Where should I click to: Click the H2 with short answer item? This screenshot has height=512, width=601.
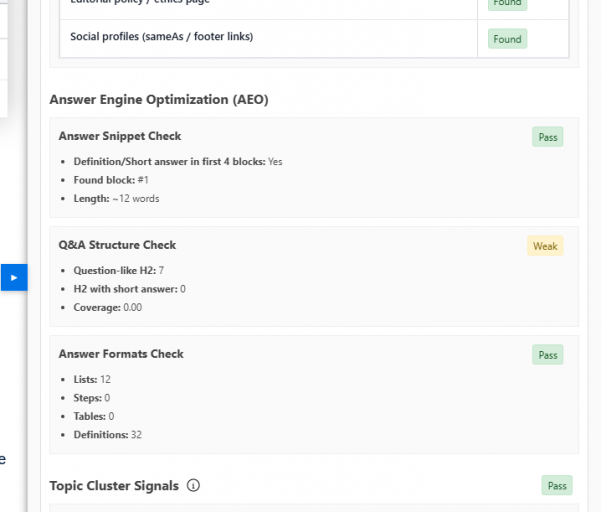click(129, 289)
